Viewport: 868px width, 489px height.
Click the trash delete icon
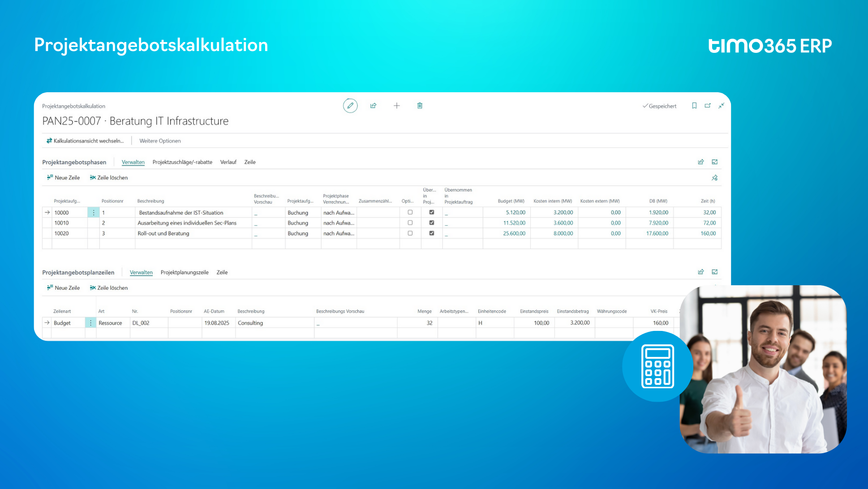click(x=420, y=106)
